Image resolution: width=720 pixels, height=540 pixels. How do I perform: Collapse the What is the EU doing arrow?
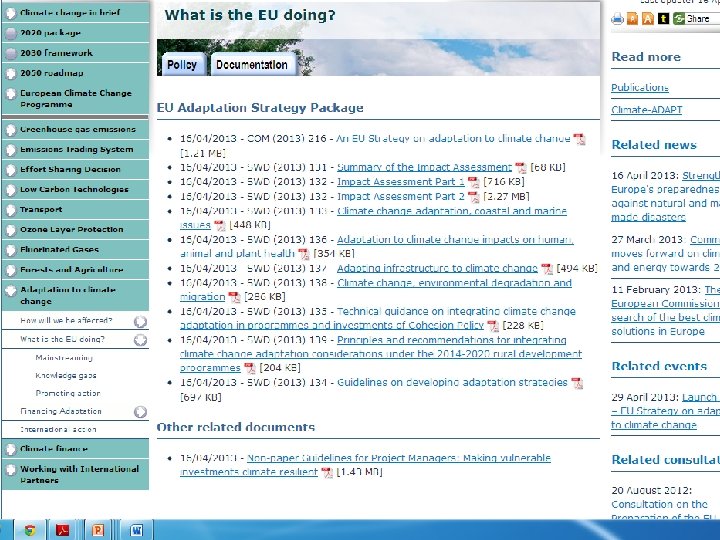(x=140, y=340)
